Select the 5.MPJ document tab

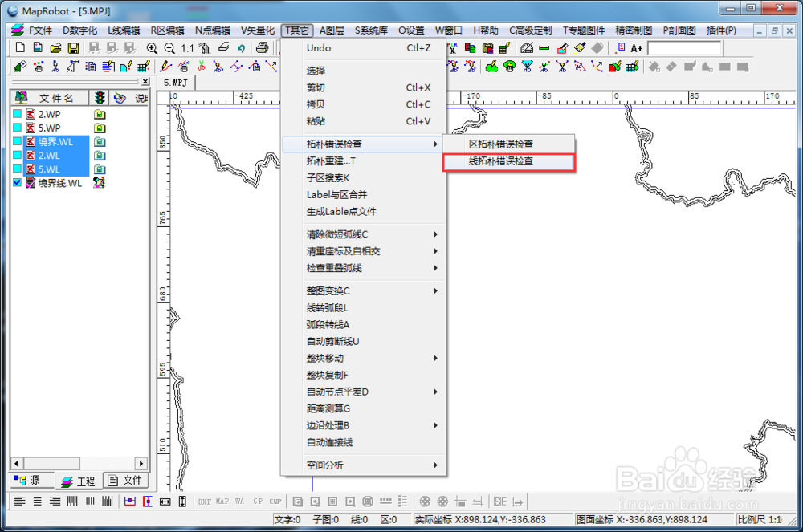176,83
